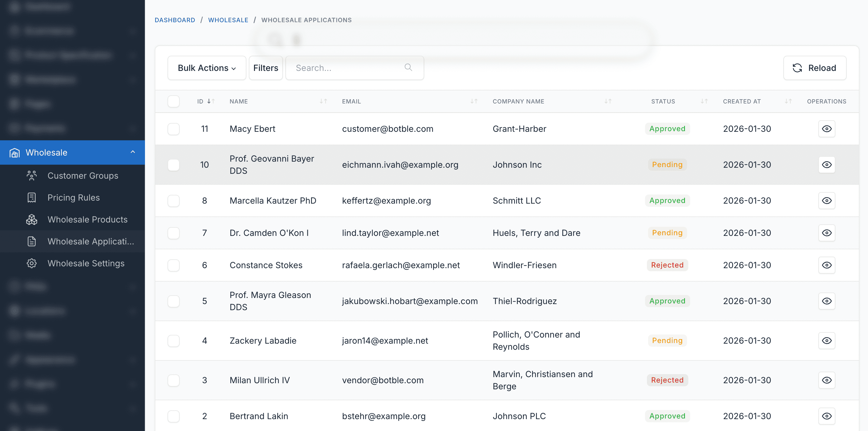Open the Filters button
Screen dimensions: 868x431
tap(266, 68)
